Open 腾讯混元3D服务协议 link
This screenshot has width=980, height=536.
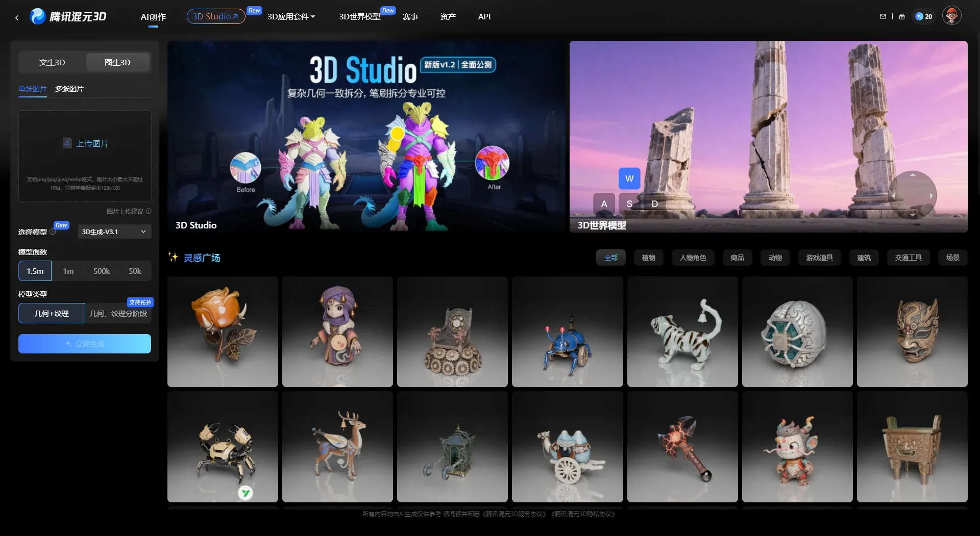click(x=514, y=514)
